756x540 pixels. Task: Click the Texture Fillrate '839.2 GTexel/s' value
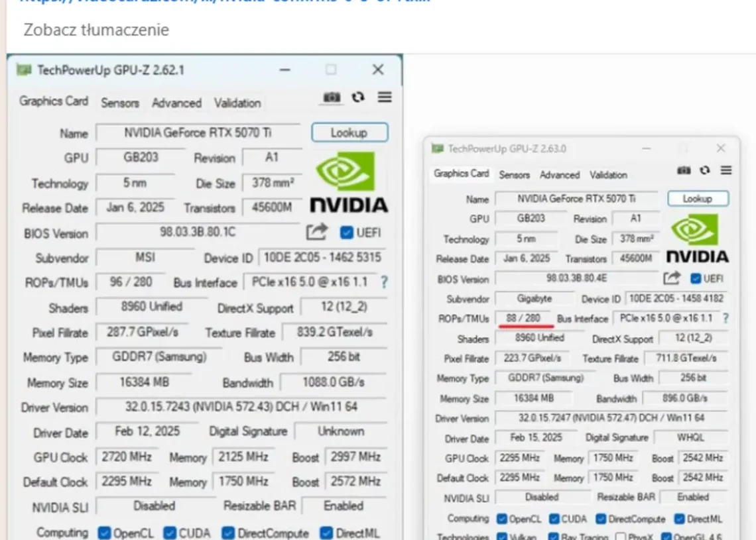tap(335, 332)
